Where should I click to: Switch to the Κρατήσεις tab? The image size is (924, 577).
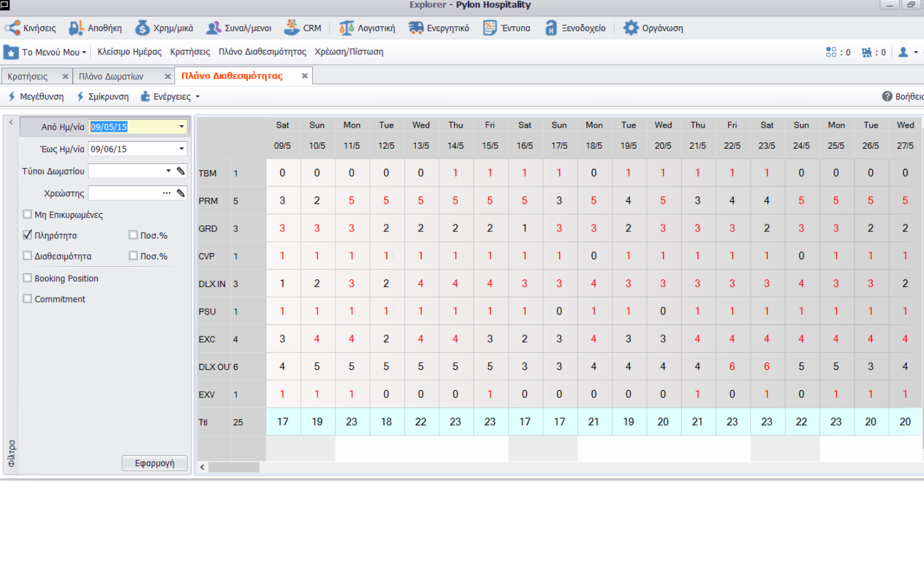[28, 76]
